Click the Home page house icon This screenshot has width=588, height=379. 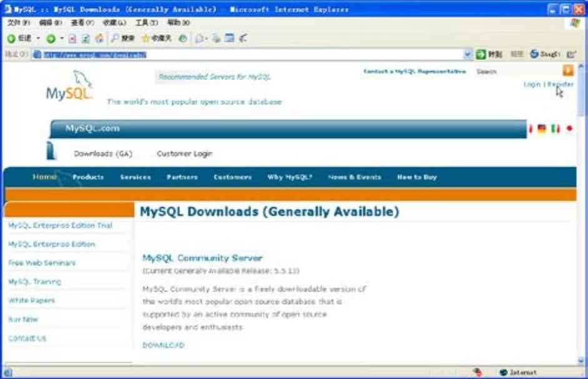click(99, 38)
